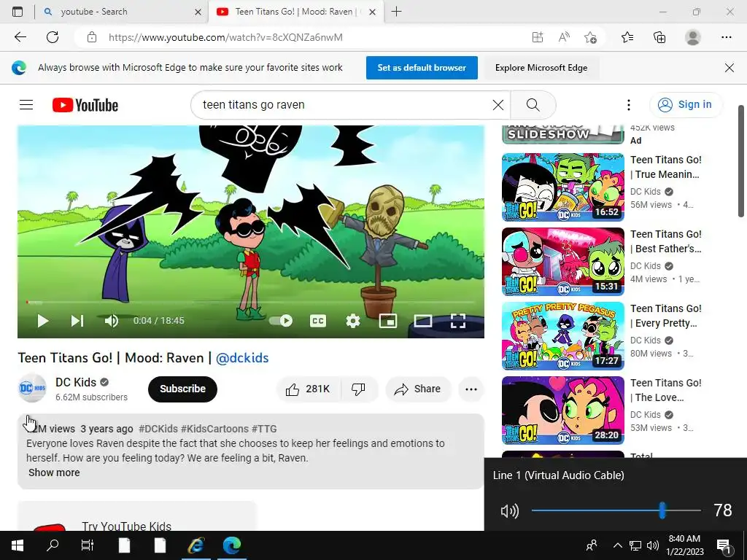Image resolution: width=747 pixels, height=560 pixels.
Task: Open Edge Collections
Action: pos(659,37)
